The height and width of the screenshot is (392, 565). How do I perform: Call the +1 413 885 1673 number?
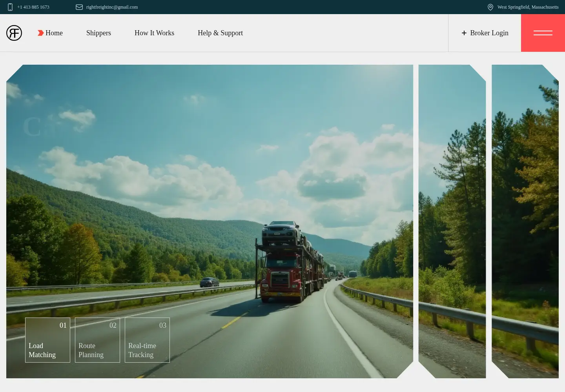click(x=33, y=7)
